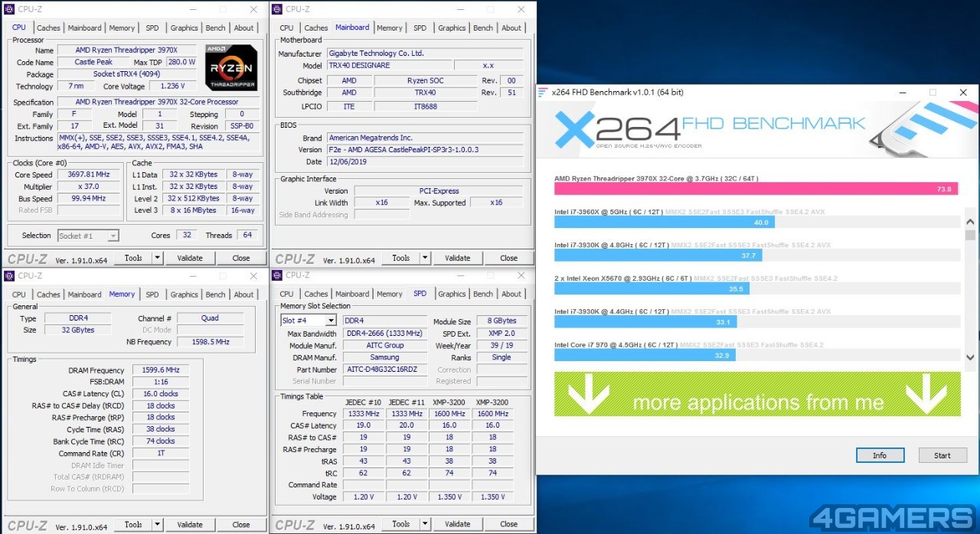
Task: Click the Info button in x264 benchmark
Action: (880, 455)
